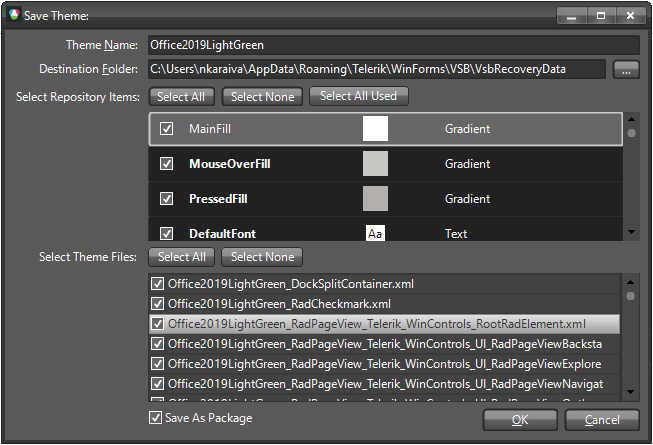This screenshot has height=445, width=653.
Task: Open the destination folder browse button
Action: pos(626,70)
